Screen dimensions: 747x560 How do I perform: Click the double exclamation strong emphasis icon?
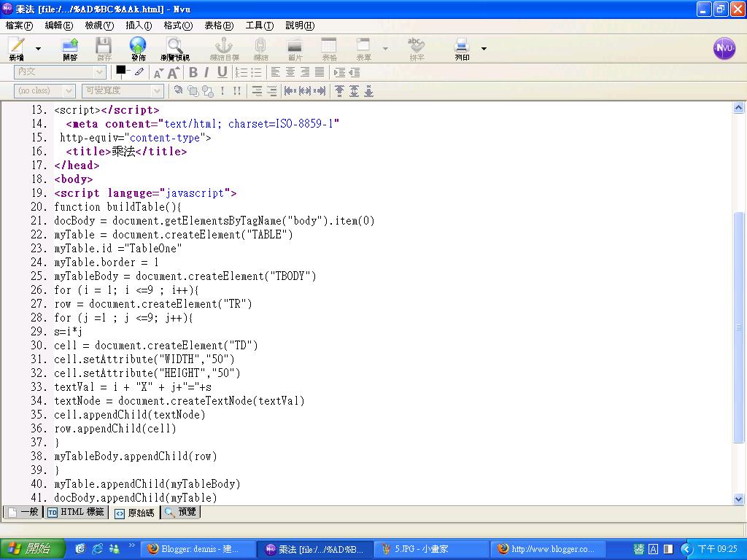[237, 90]
